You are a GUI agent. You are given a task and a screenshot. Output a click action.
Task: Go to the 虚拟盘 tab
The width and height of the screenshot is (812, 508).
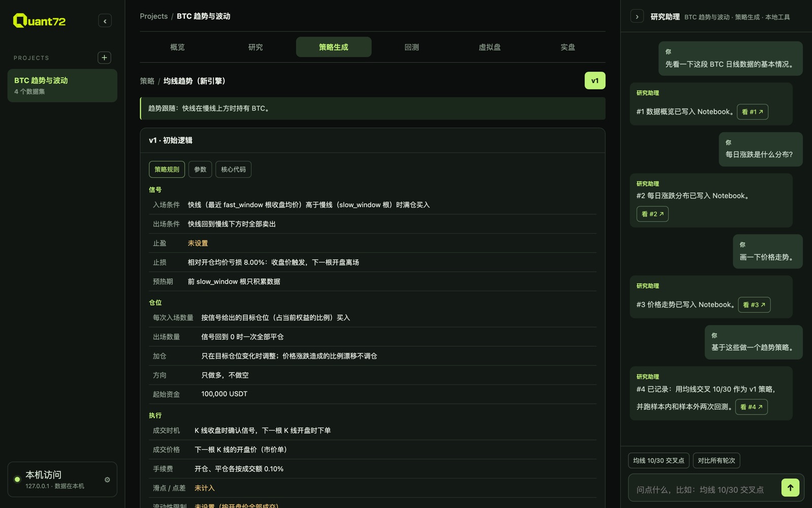[490, 47]
